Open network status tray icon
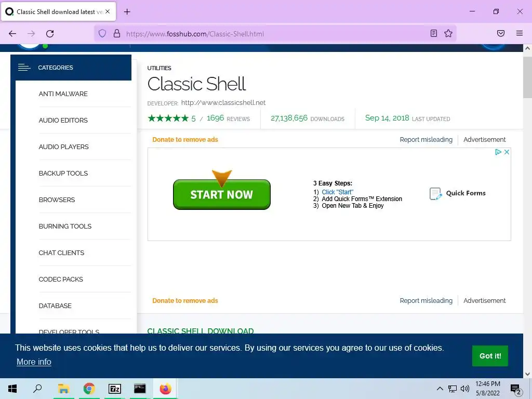This screenshot has height=399, width=532. (x=453, y=389)
